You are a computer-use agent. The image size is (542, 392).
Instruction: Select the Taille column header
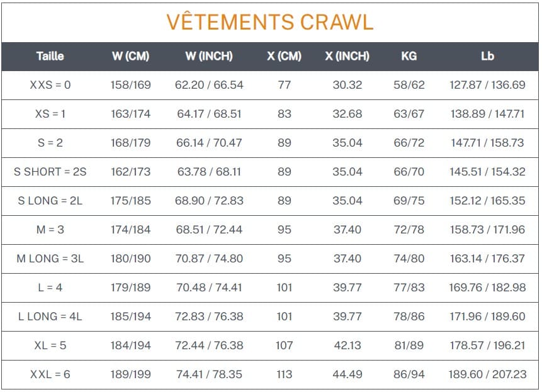(50, 56)
